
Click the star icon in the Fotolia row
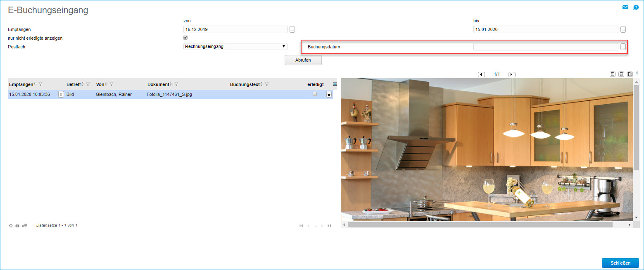(x=329, y=95)
